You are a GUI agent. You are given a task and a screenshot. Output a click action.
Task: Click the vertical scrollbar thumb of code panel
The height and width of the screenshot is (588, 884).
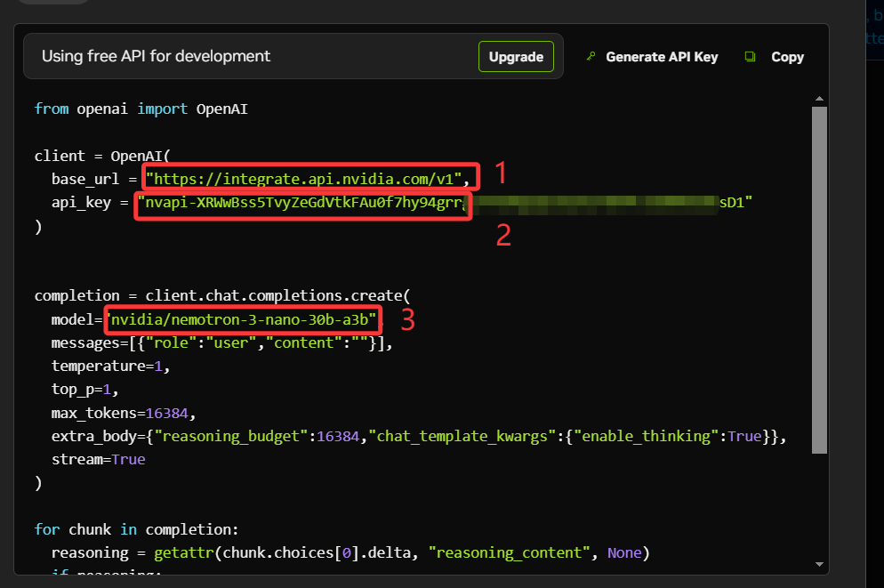(x=819, y=279)
